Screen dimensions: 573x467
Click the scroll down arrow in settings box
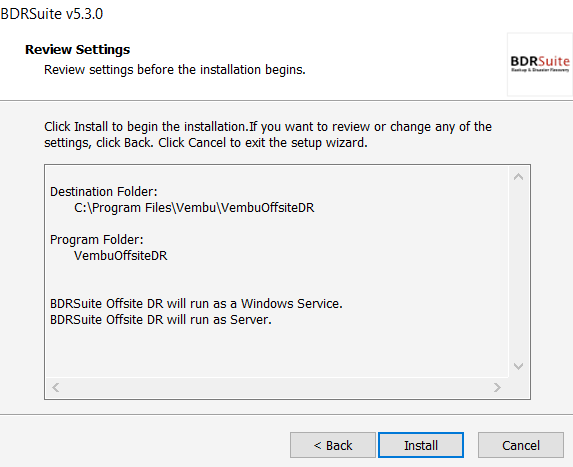[x=518, y=366]
